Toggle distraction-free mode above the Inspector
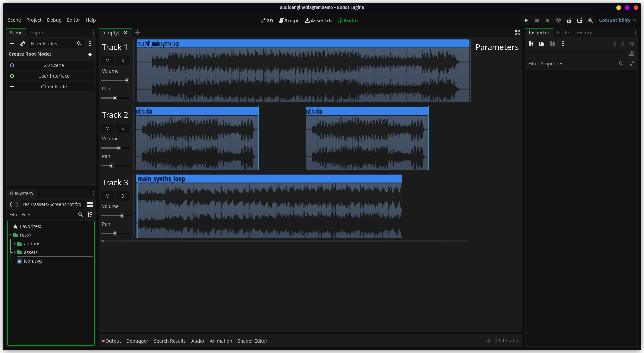The image size is (644, 353). [x=517, y=33]
